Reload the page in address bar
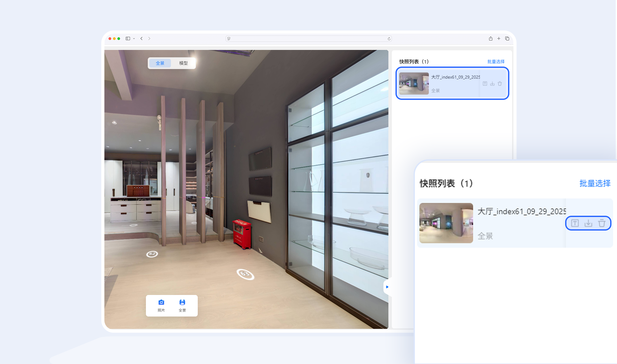 [x=389, y=39]
